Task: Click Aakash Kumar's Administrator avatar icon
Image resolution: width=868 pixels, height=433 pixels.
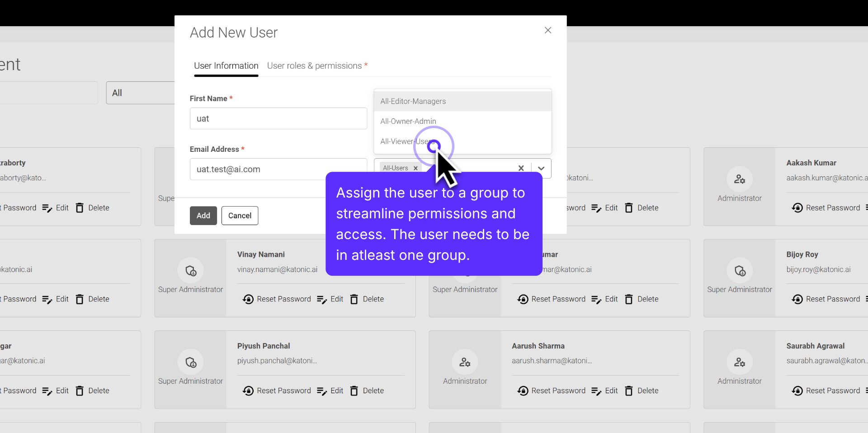Action: pos(740,179)
